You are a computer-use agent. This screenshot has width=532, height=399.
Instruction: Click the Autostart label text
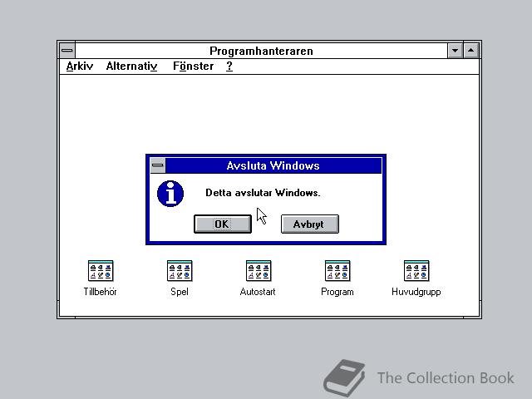click(258, 292)
